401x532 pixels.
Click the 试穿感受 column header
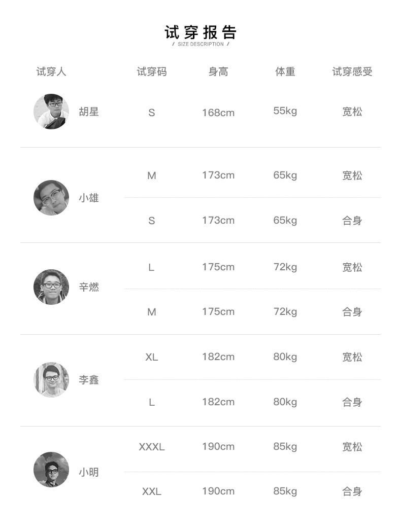click(352, 72)
